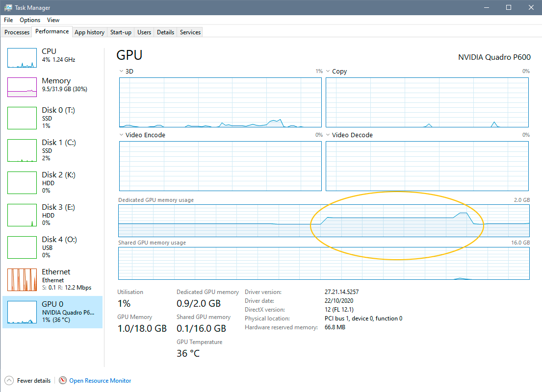This screenshot has width=542, height=392.
Task: Click the 0.9/2.0 GB dedicated memory value
Action: [199, 303]
